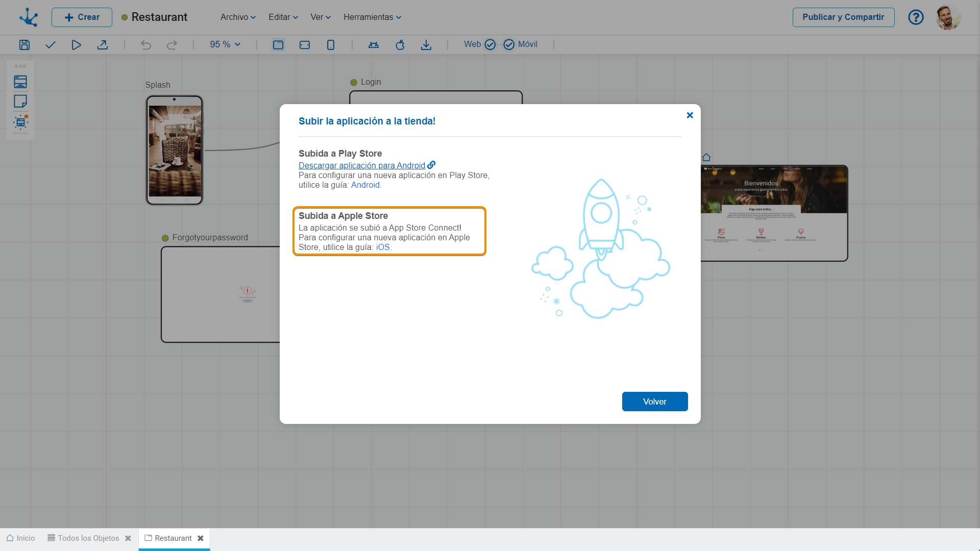Click the Volver button
Screen dimensions: 980x551
pyautogui.click(x=654, y=402)
